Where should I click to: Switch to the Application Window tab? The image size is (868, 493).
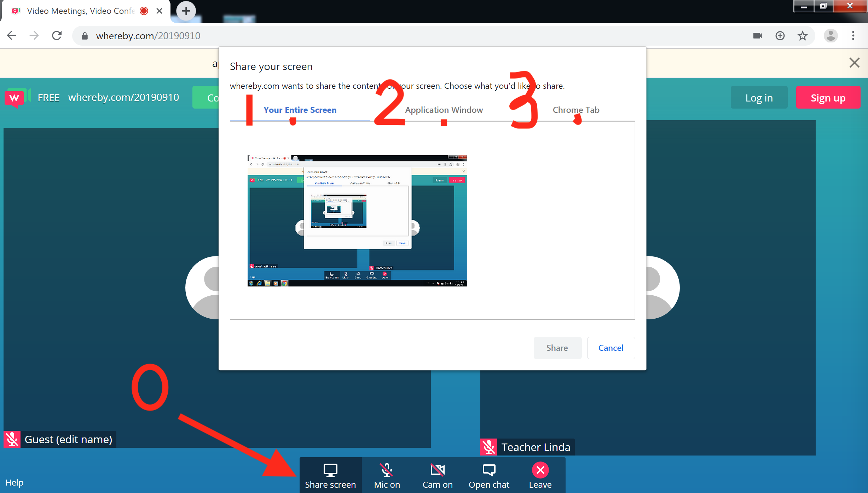coord(444,110)
